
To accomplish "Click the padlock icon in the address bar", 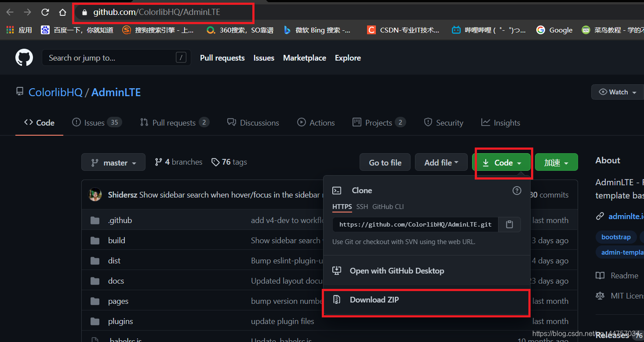I will 85,12.
